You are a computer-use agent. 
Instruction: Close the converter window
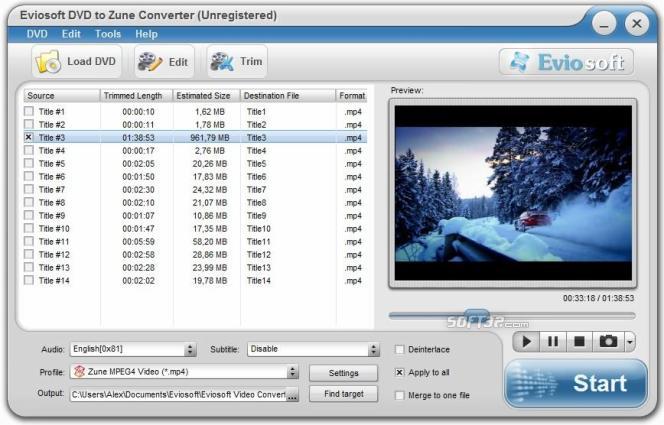pos(636,24)
